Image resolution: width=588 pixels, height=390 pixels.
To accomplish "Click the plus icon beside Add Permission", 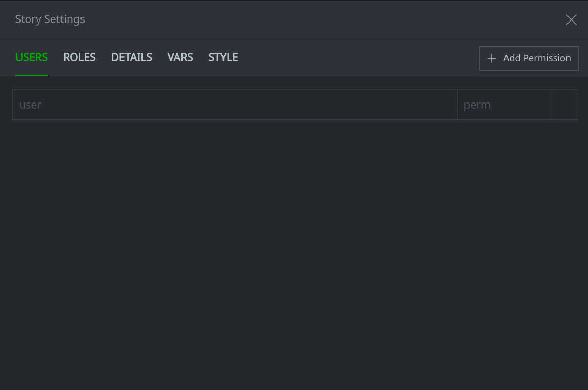I will (491, 58).
